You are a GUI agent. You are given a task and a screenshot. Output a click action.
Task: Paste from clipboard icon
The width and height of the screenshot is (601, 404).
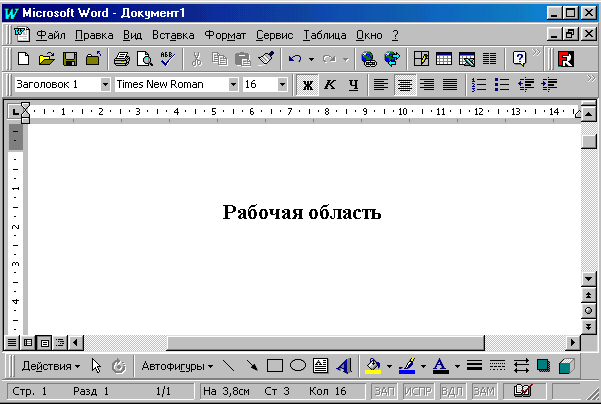pyautogui.click(x=243, y=59)
